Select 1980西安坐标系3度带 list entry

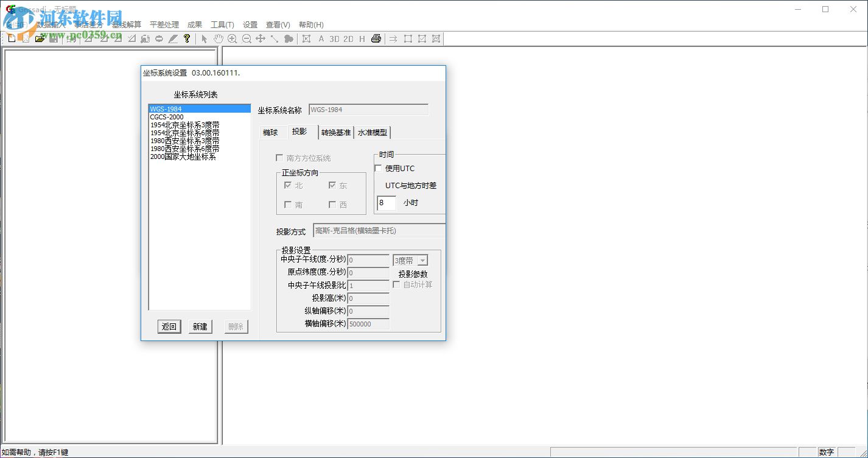(200, 141)
